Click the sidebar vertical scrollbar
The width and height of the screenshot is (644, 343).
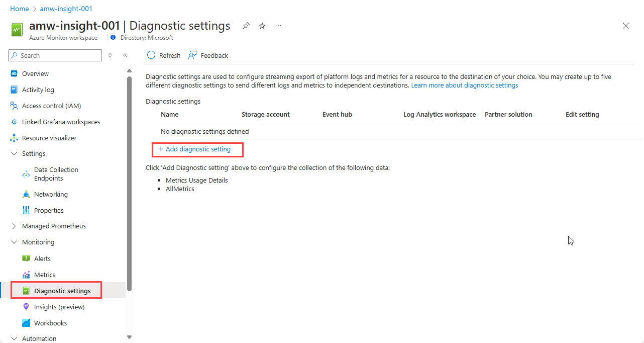coord(129,181)
